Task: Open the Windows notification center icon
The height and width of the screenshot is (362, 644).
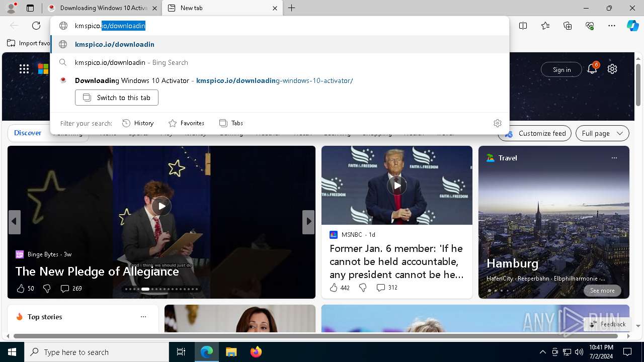Action: click(627, 352)
